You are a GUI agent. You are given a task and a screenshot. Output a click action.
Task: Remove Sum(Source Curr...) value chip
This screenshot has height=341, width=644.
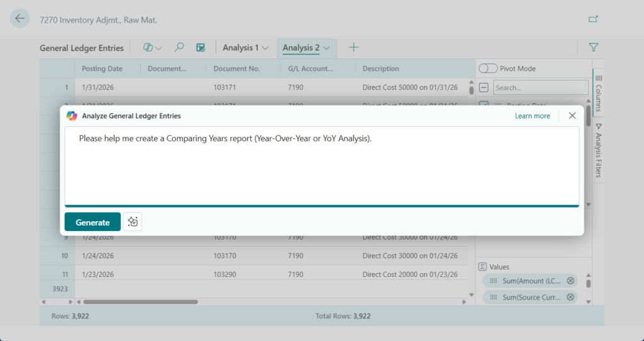coord(570,297)
